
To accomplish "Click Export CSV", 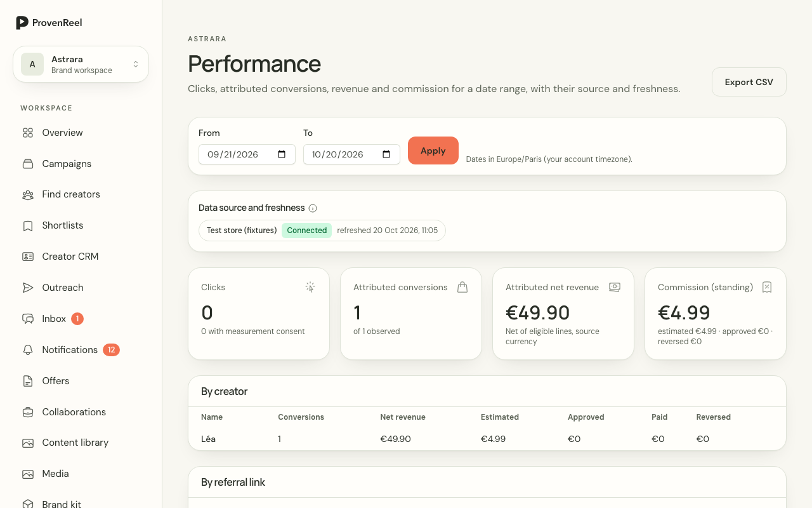I will click(x=749, y=82).
